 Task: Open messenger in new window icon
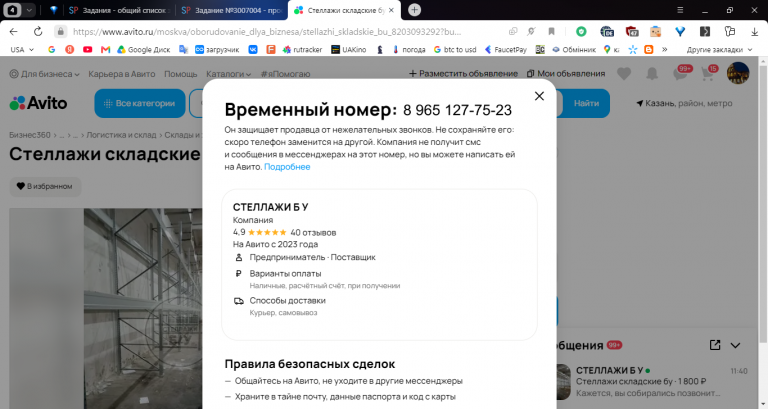715,345
